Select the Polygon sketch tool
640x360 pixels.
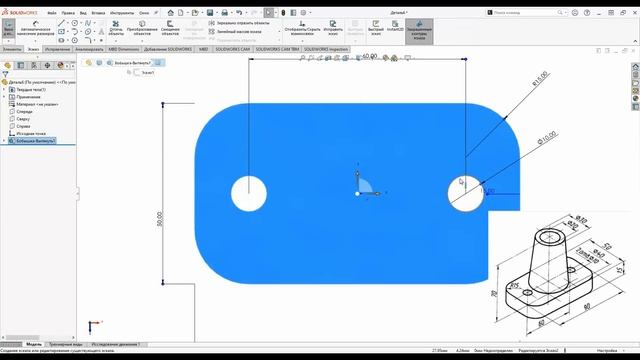75,40
